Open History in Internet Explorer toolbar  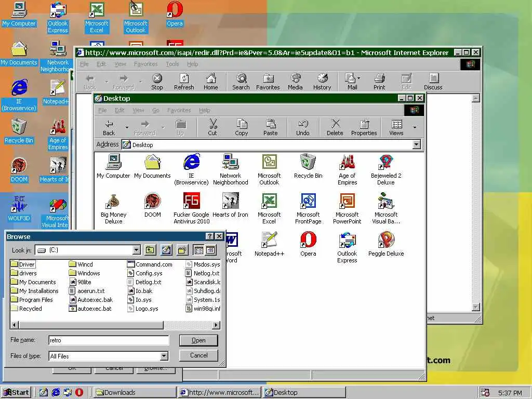tap(322, 82)
